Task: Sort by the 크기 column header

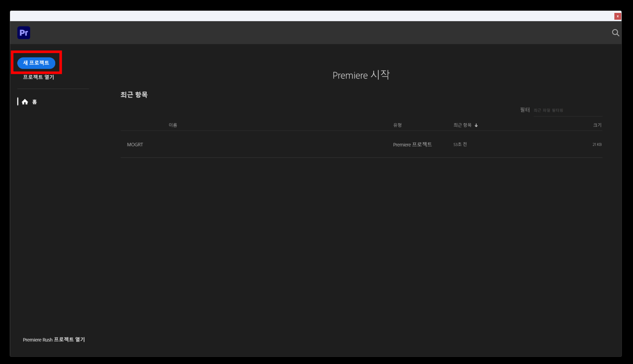Action: [597, 125]
